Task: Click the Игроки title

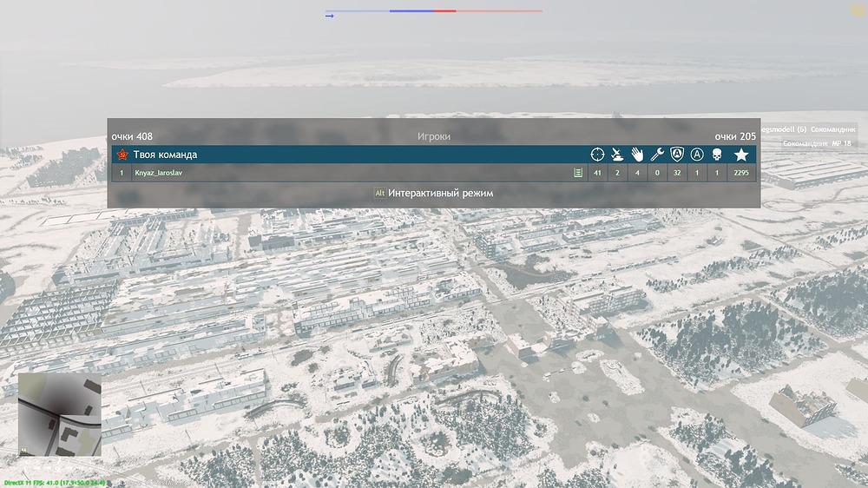Action: click(433, 136)
